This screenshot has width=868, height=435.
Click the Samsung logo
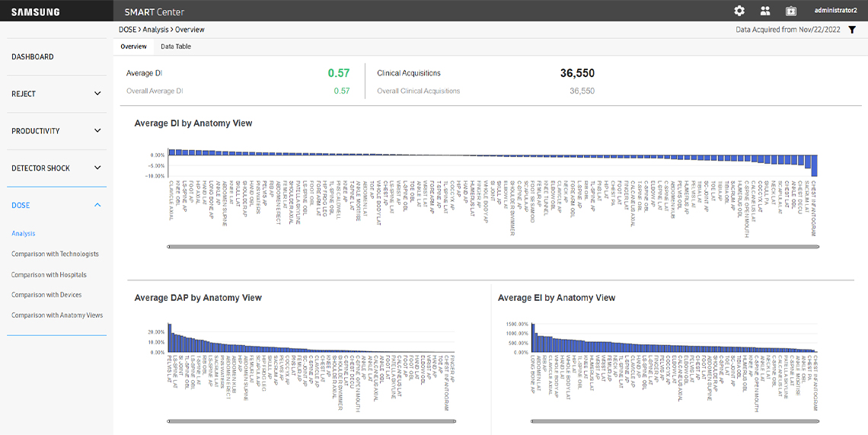point(36,11)
